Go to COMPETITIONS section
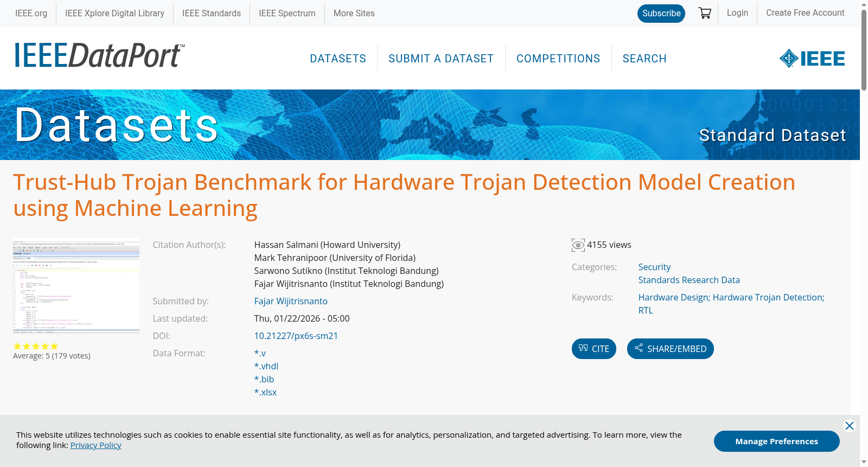The image size is (868, 467). [x=558, y=59]
